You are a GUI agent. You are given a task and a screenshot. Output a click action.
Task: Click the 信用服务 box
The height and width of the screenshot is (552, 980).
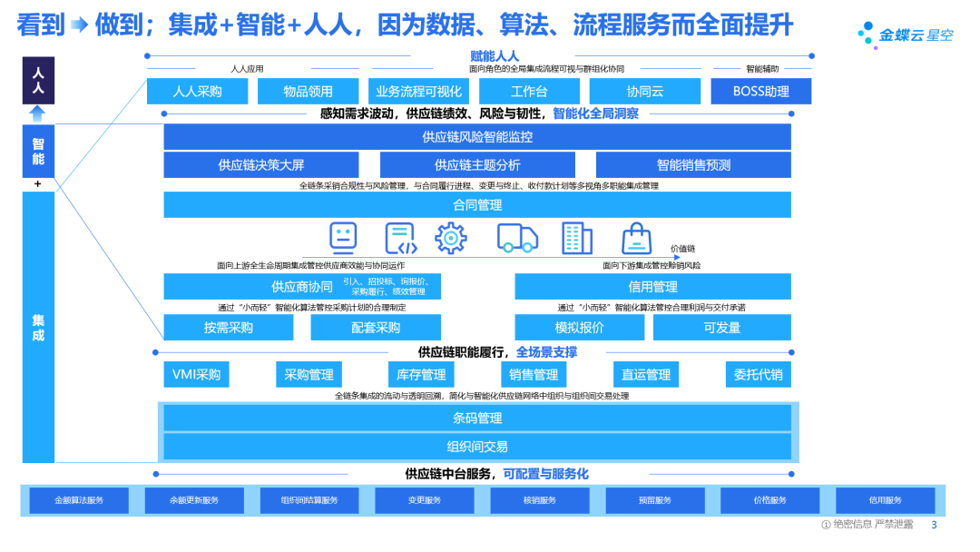(x=886, y=500)
